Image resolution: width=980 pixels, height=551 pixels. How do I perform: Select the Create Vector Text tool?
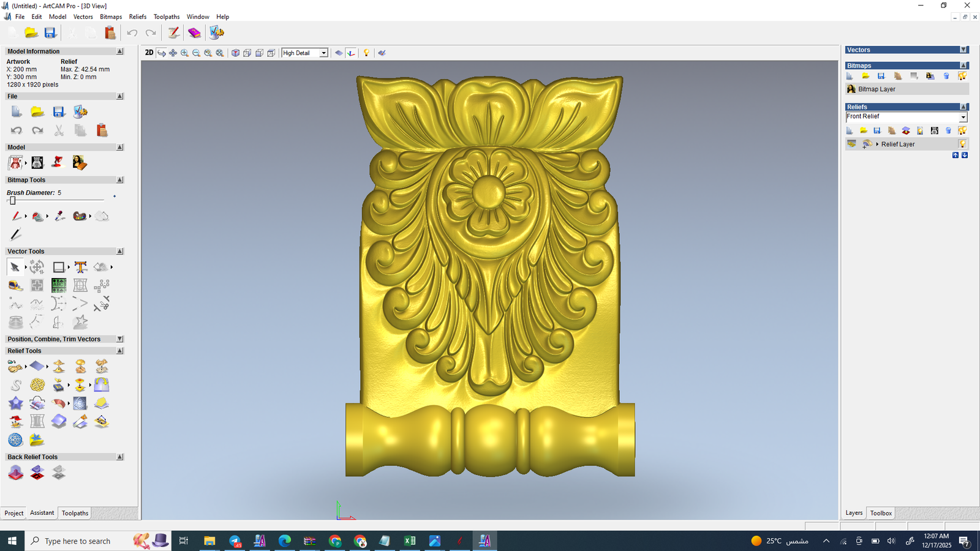[80, 267]
